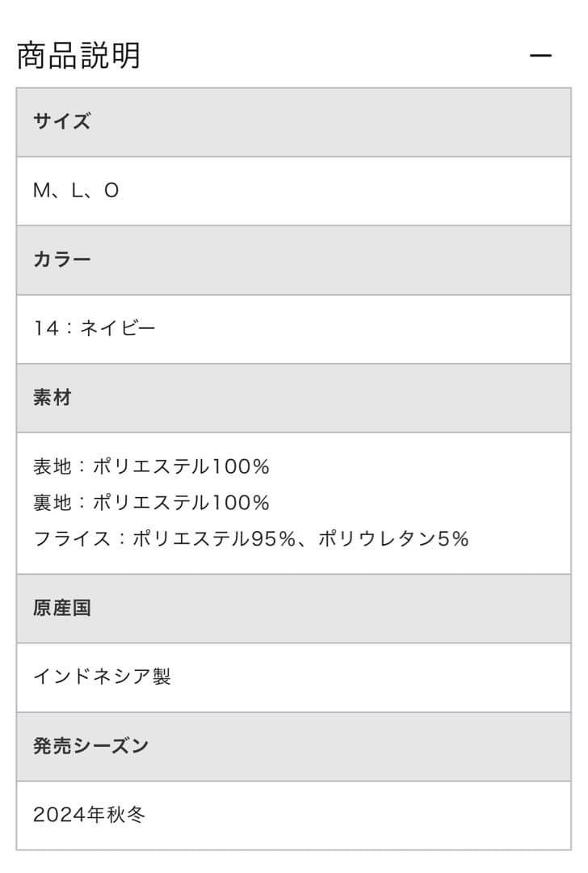Collapse the 商品説明 section using the minus icon
588x873 pixels.
coord(540,55)
